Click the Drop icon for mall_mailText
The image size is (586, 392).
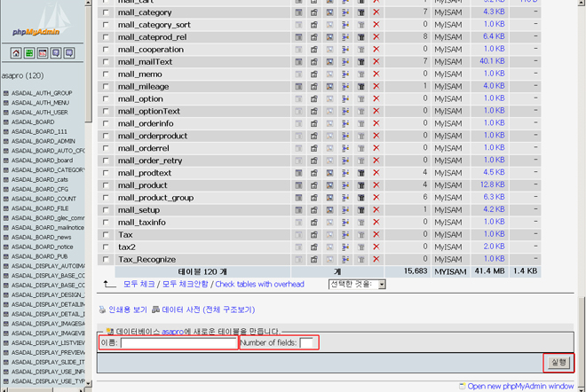click(x=376, y=62)
